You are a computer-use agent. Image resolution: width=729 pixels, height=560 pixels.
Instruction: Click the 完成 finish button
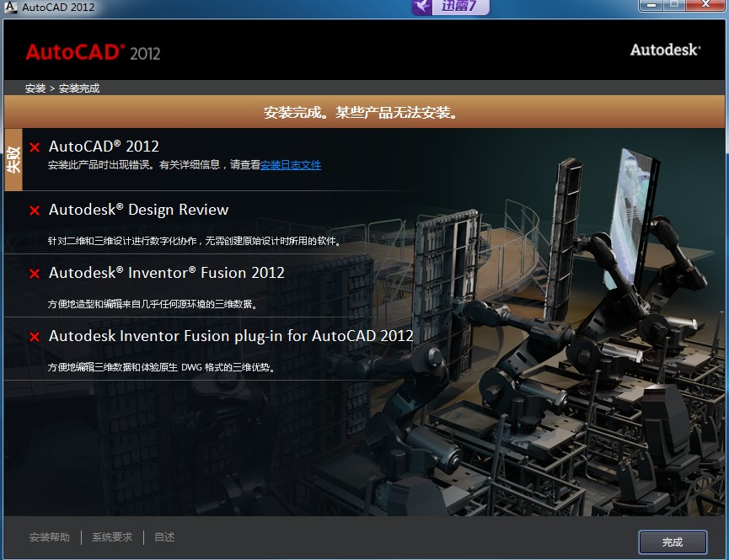[x=673, y=541]
